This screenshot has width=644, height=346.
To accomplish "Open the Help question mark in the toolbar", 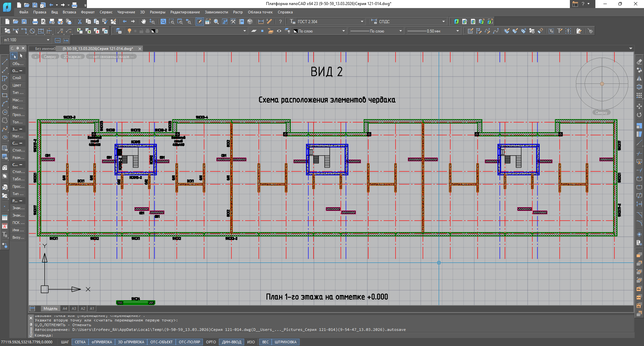I will (x=280, y=21).
